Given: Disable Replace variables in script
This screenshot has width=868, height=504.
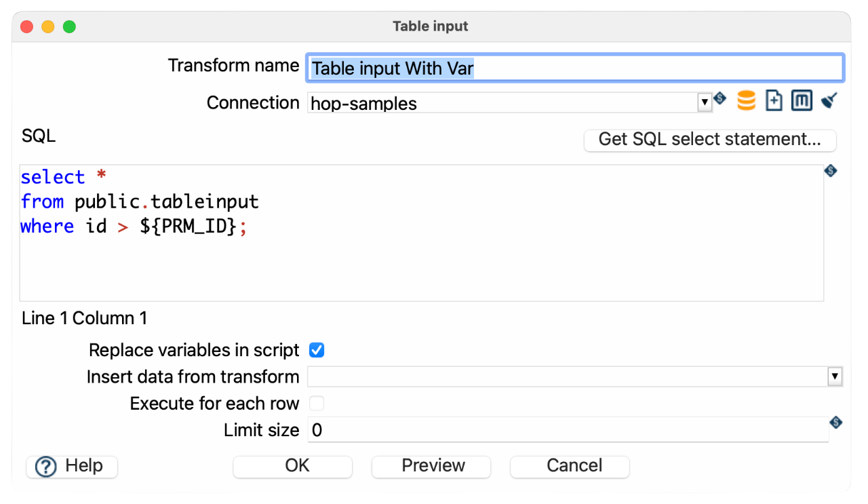Looking at the screenshot, I should click(316, 350).
